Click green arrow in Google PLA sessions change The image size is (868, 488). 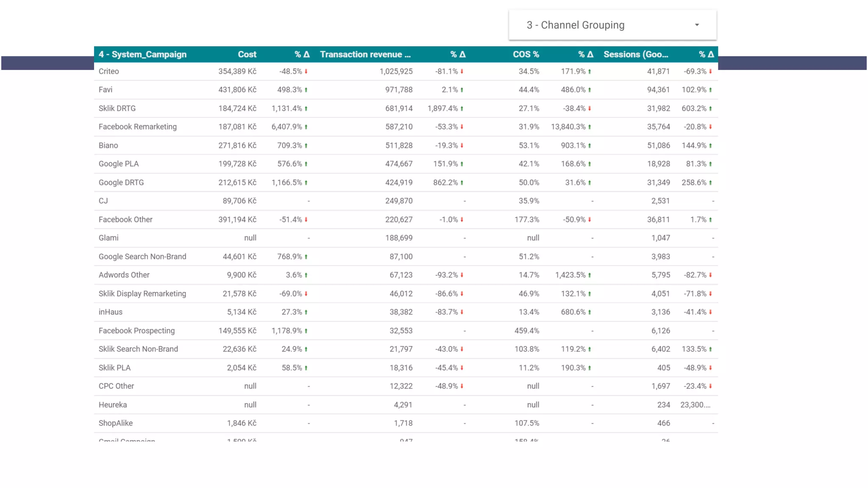[x=710, y=164]
